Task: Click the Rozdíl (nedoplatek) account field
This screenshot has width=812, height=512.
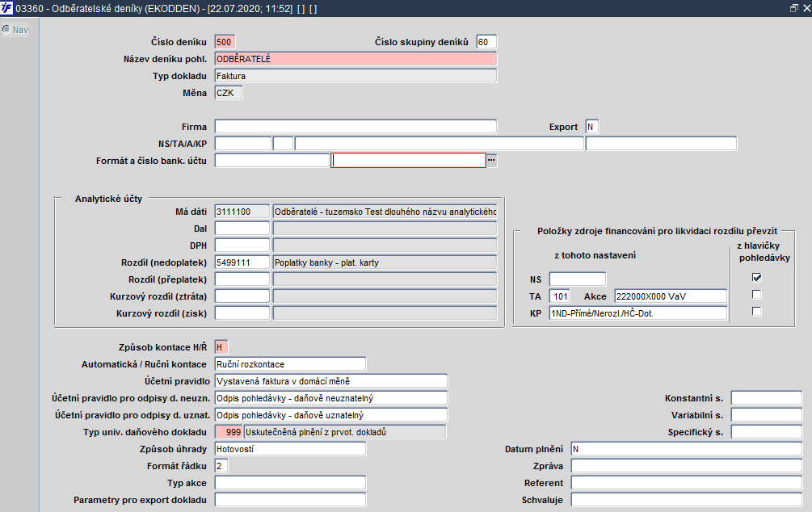Action: coord(242,262)
